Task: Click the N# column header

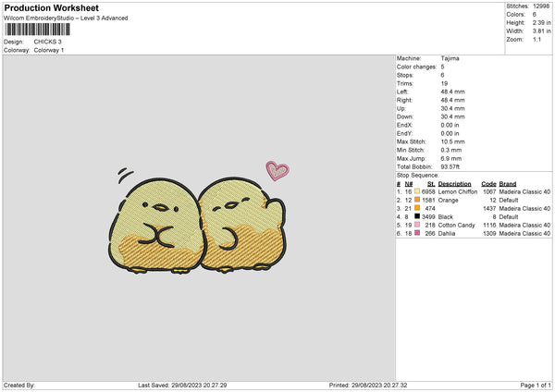Action: 409,184
